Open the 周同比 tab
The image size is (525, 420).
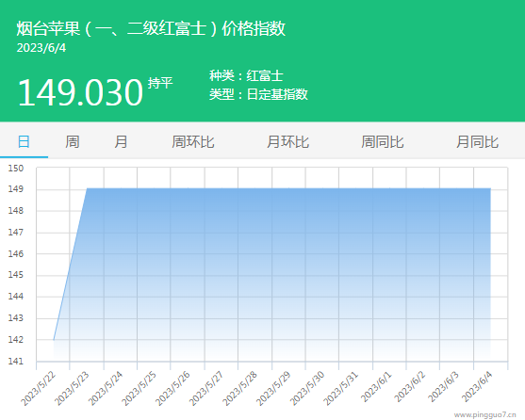pyautogui.click(x=383, y=142)
